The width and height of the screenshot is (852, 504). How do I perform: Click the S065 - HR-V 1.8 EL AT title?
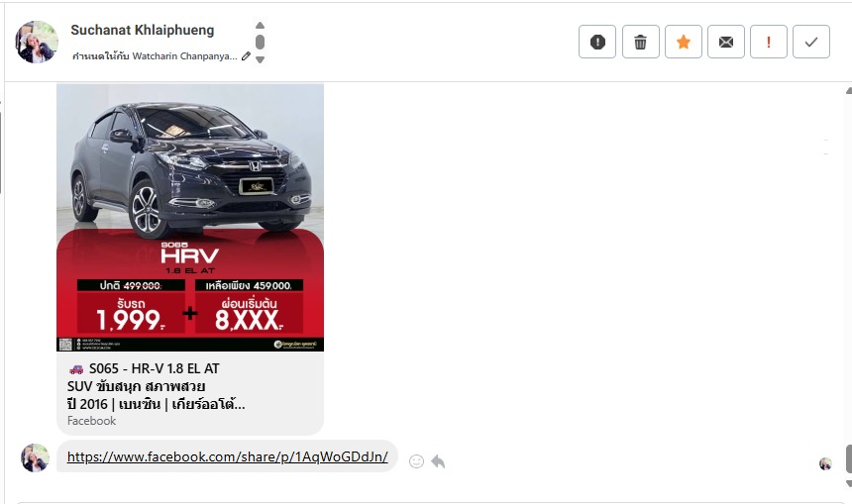(155, 368)
